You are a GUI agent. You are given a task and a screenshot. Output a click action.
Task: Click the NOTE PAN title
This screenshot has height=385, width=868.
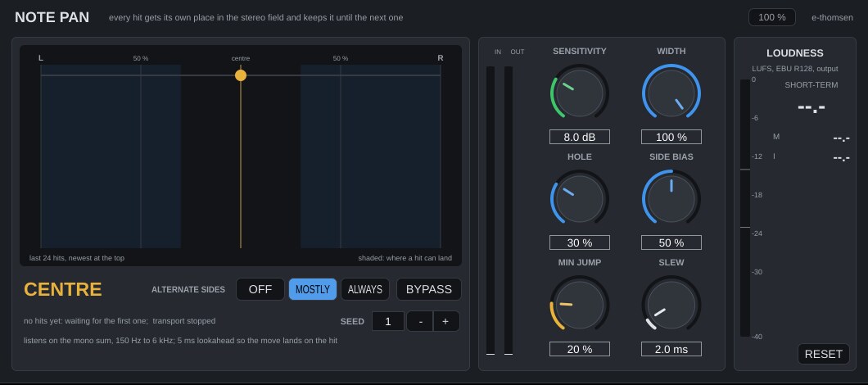pyautogui.click(x=52, y=17)
